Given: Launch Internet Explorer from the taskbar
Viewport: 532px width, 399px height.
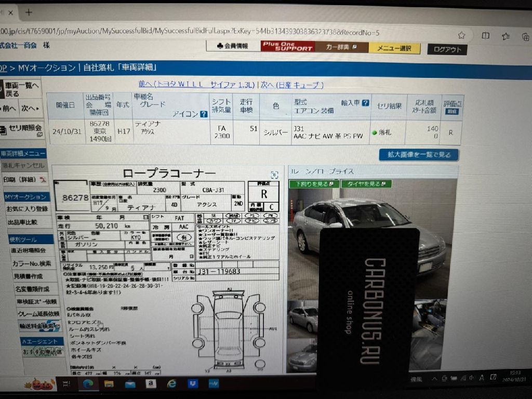Looking at the screenshot, I should [x=171, y=384].
